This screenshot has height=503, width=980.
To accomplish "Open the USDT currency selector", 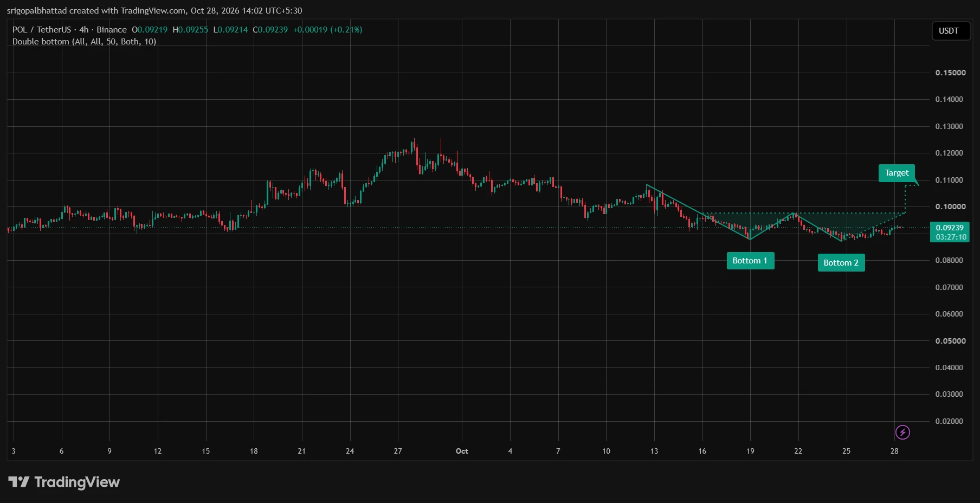I will 951,31.
